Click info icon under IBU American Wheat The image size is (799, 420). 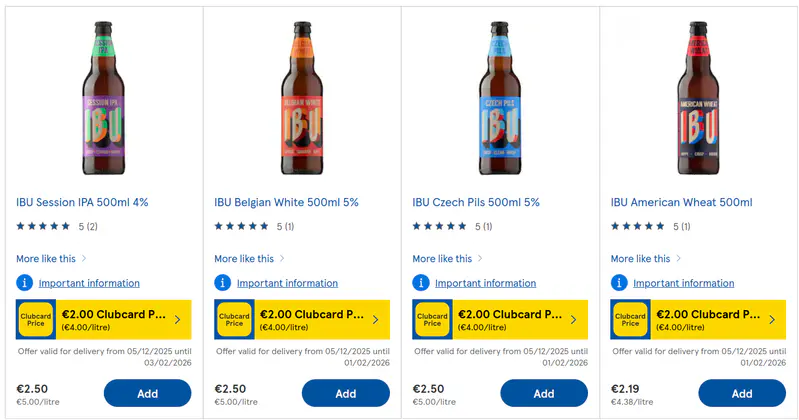620,283
